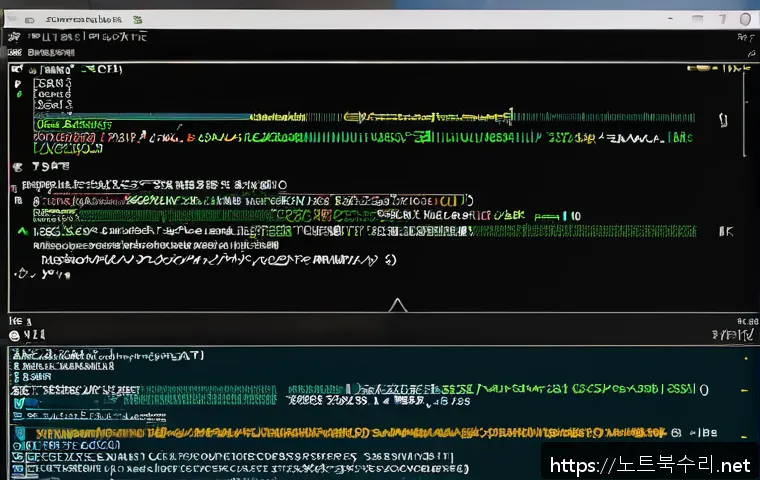Click the upper pane's vertical scrollbar
760x480 pixels.
pyautogui.click(x=744, y=114)
